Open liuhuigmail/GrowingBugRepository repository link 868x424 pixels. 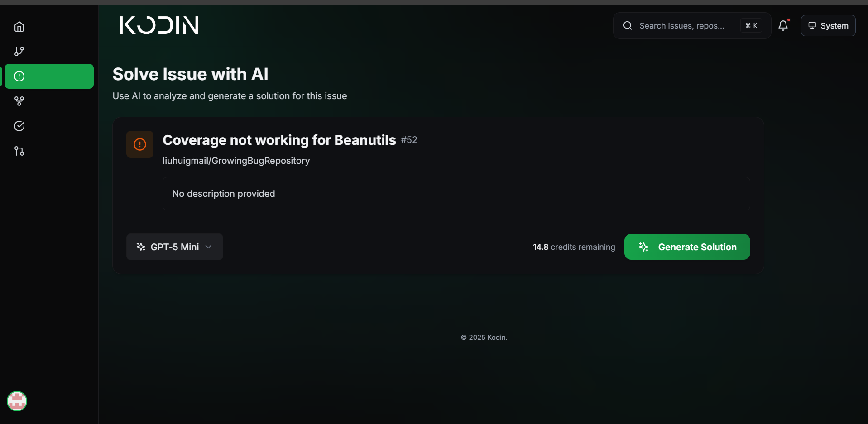(236, 161)
